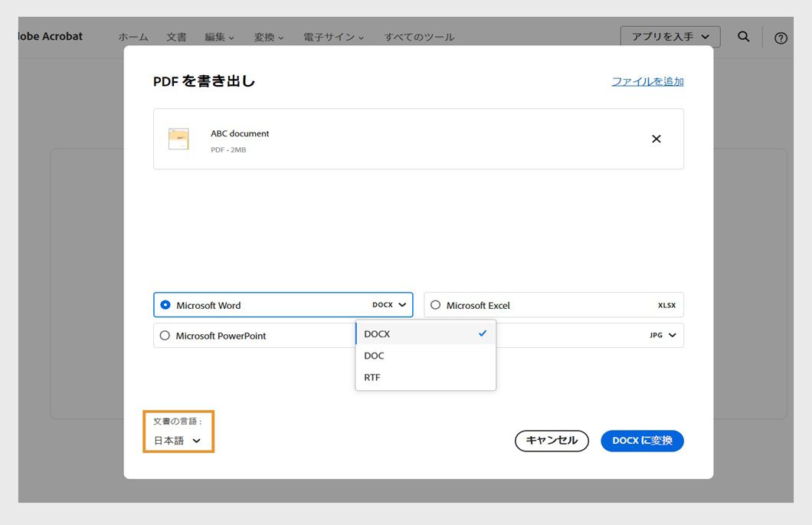This screenshot has width=812, height=525.
Task: Click the キャンセル button
Action: [x=552, y=441]
